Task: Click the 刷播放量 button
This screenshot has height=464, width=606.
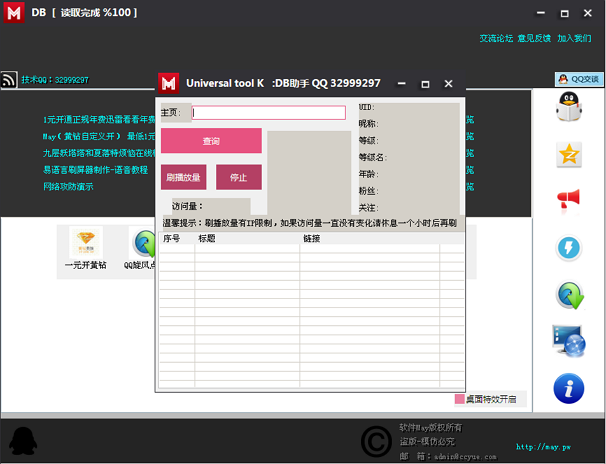Action: pyautogui.click(x=184, y=177)
